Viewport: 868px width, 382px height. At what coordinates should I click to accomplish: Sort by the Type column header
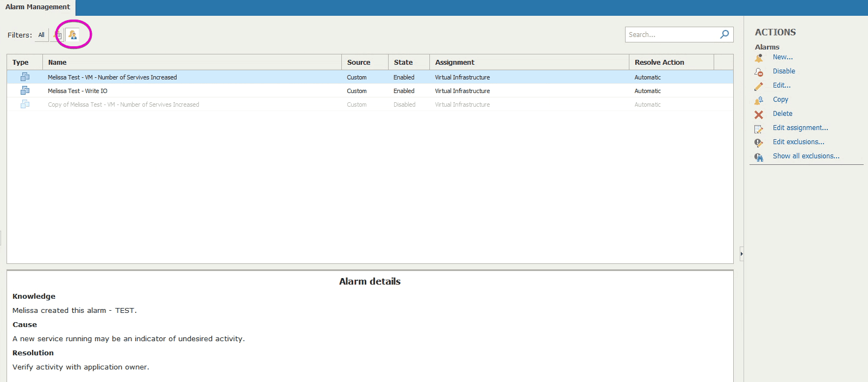click(24, 62)
